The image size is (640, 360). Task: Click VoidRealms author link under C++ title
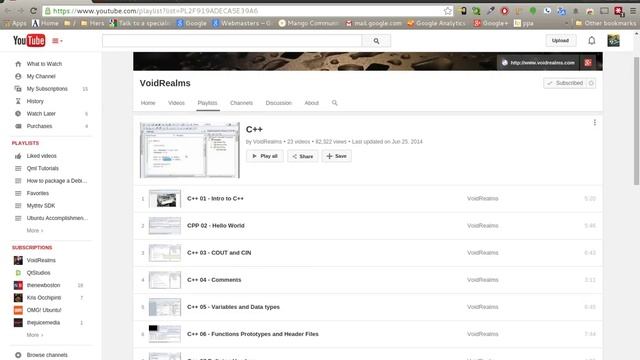pos(267,142)
